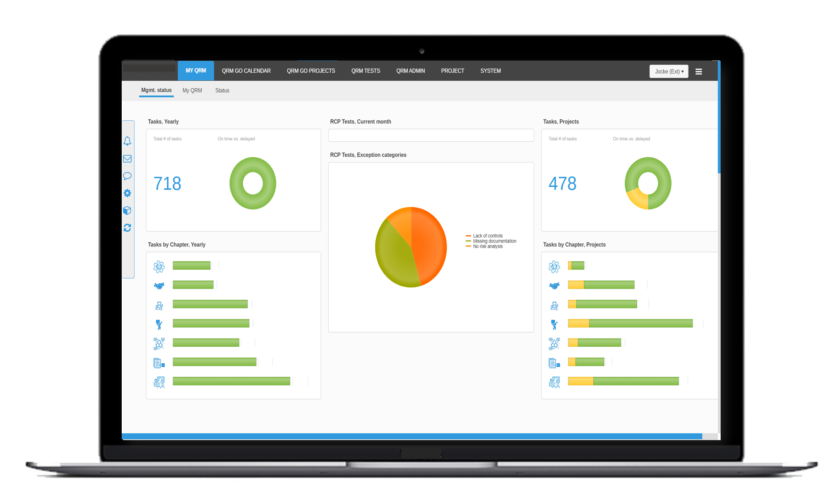Select the network diagram chapter icon
Screen dimensions: 838x504
click(159, 343)
